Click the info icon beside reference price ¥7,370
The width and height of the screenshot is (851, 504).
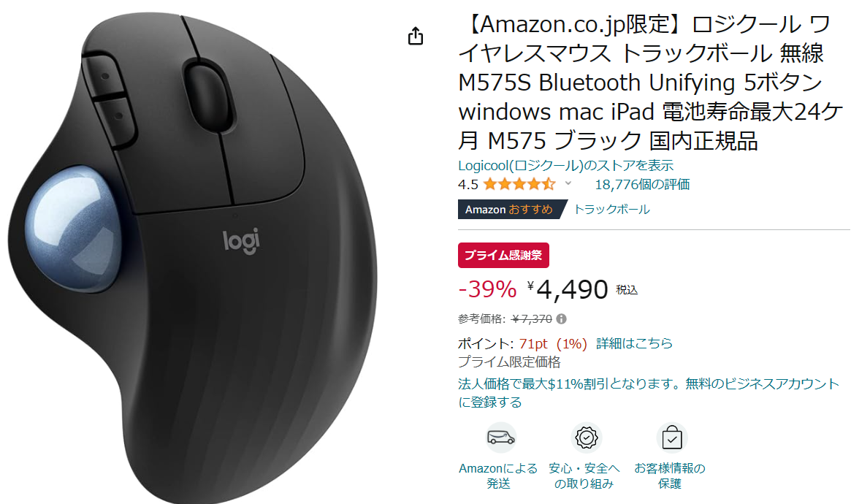561,319
